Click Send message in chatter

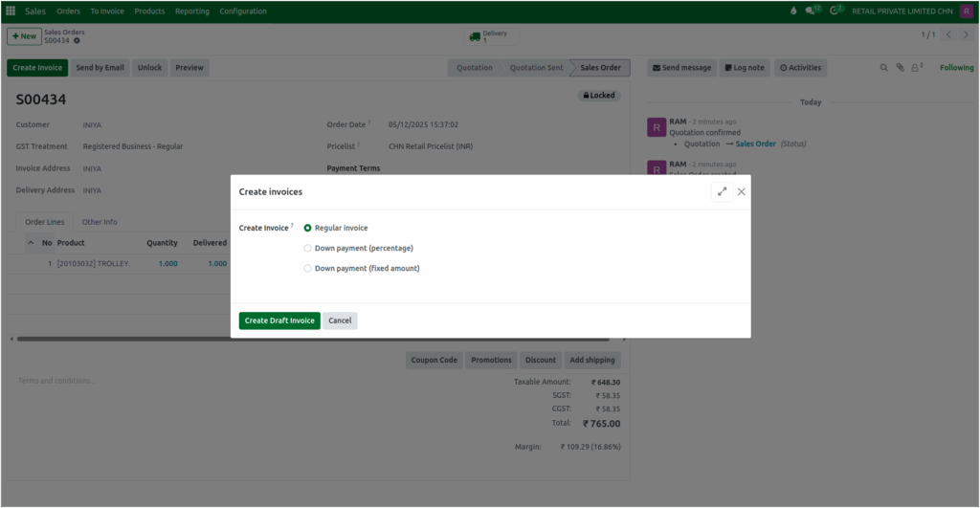click(681, 68)
